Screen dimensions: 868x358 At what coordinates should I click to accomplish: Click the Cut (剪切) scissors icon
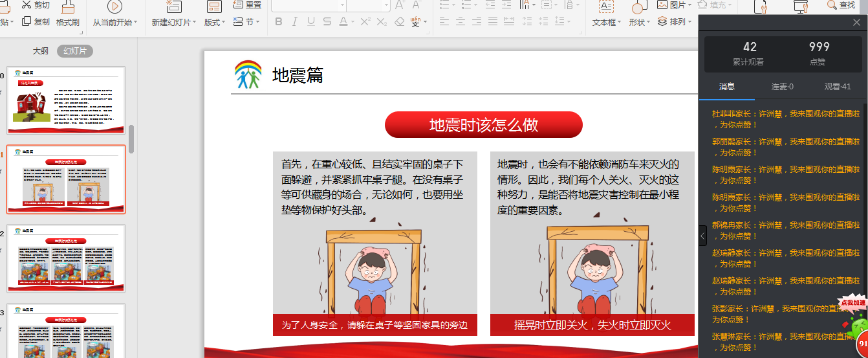(27, 5)
